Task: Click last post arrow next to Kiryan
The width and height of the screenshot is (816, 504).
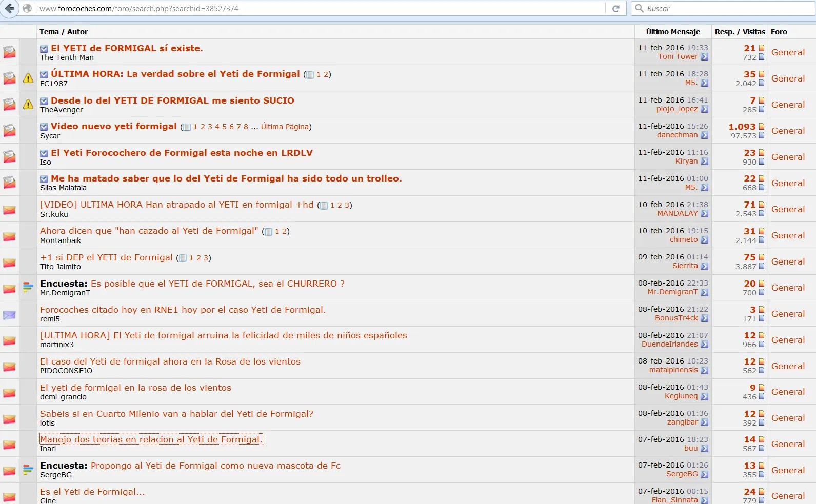Action: pos(705,162)
